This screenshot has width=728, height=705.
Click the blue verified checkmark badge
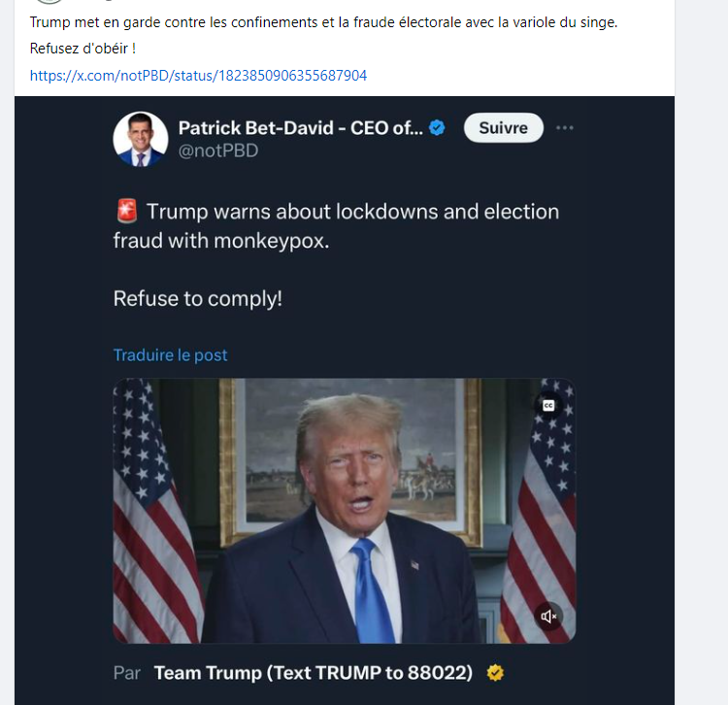coord(438,127)
